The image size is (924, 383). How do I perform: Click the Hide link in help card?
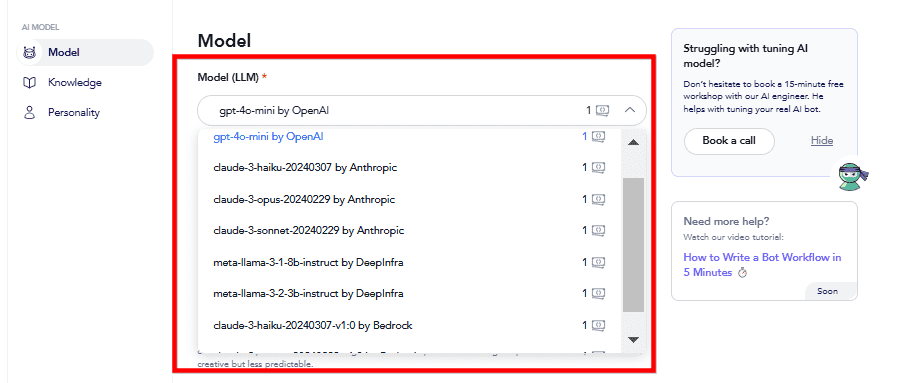(x=821, y=141)
